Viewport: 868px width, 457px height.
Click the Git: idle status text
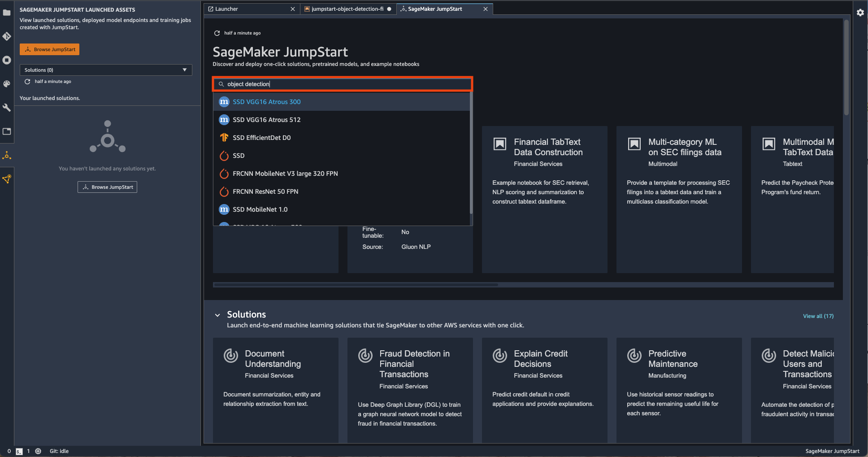coord(59,451)
